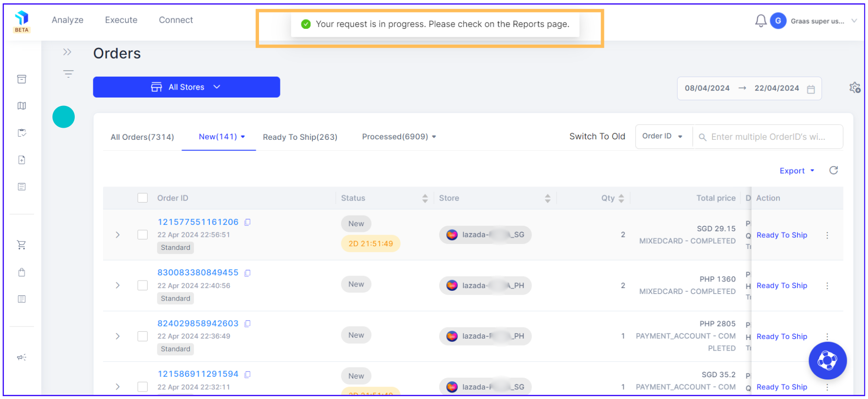868x399 pixels.
Task: Click the teal circle in the sidebar
Action: [x=64, y=117]
